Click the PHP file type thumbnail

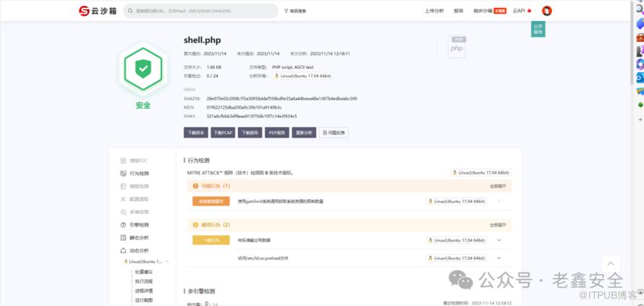pos(457,46)
